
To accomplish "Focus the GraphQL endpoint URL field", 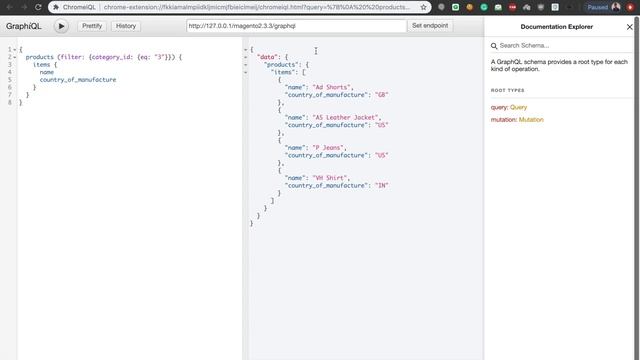I will pos(296,26).
